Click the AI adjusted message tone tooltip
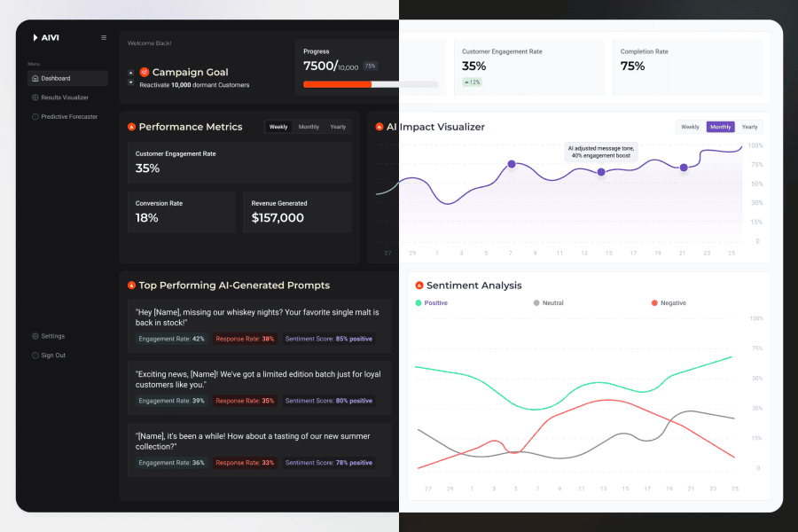This screenshot has width=798, height=532. click(601, 152)
